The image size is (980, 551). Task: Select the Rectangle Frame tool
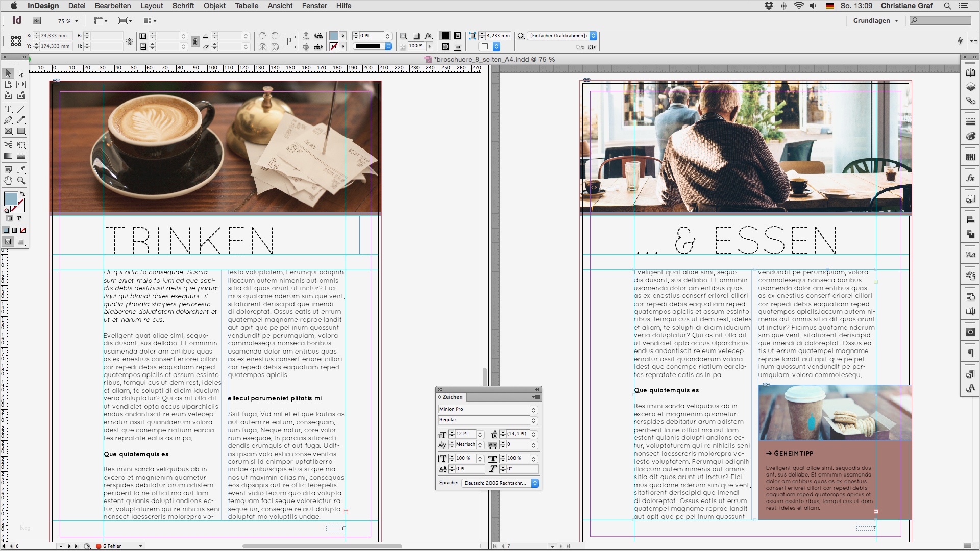tap(8, 131)
